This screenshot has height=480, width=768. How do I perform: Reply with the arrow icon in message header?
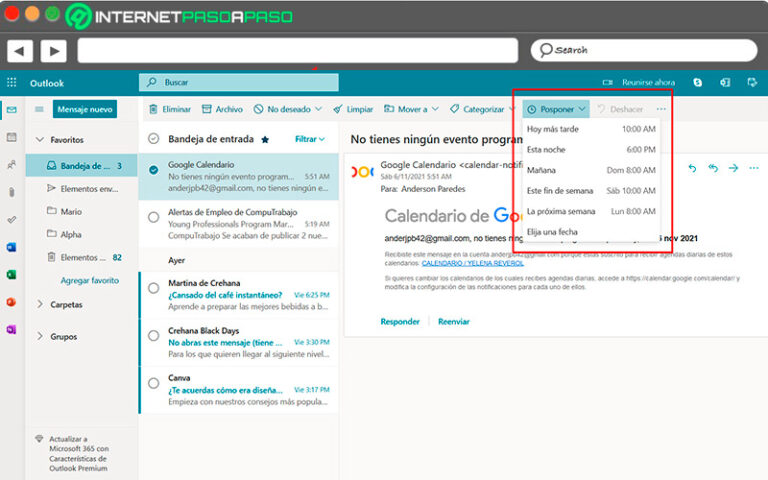coord(692,168)
